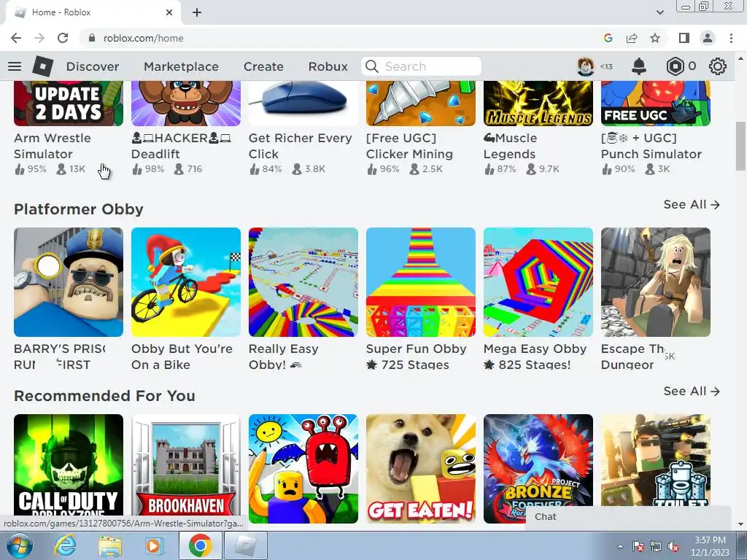Click the network tray icon

tap(656, 546)
